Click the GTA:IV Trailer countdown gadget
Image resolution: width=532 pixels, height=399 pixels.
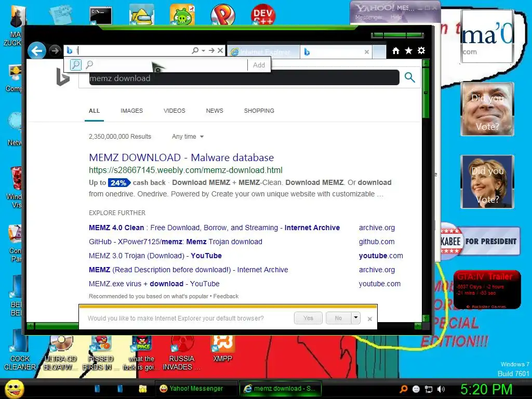[x=487, y=289]
